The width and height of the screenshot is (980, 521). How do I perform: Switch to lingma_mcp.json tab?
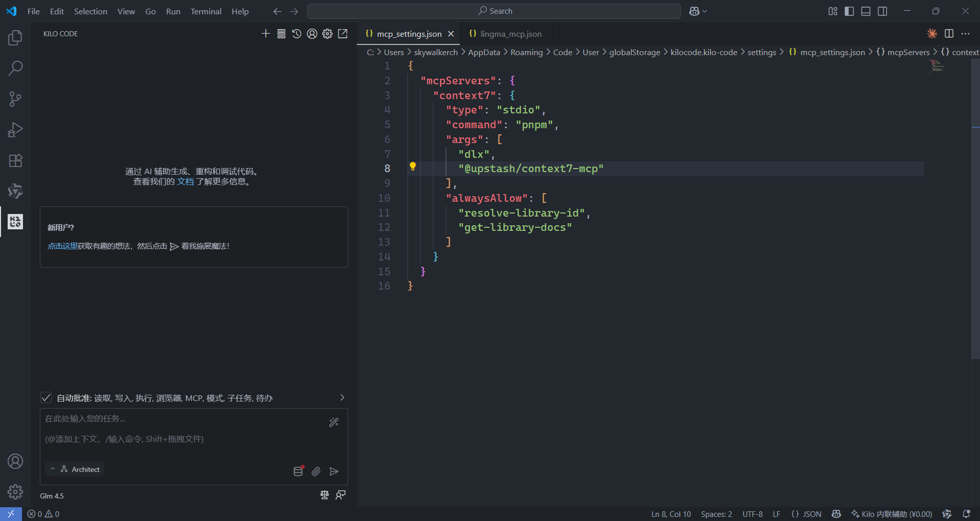click(510, 34)
